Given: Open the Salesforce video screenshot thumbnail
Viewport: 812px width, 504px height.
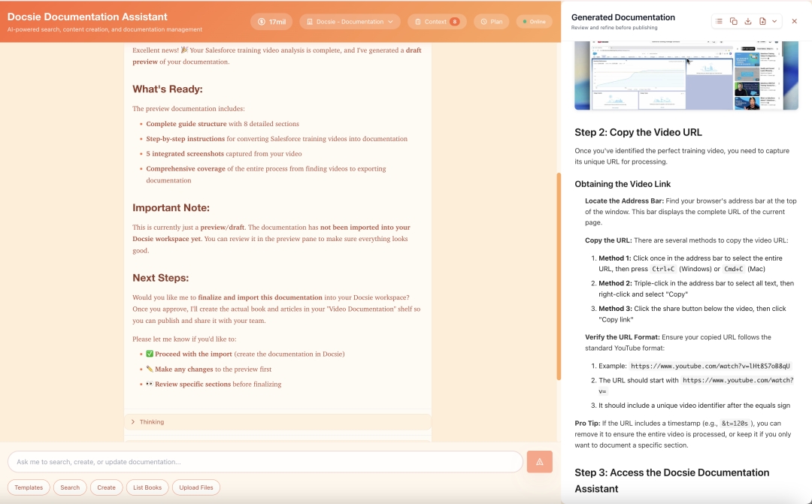Looking at the screenshot, I should click(x=686, y=76).
